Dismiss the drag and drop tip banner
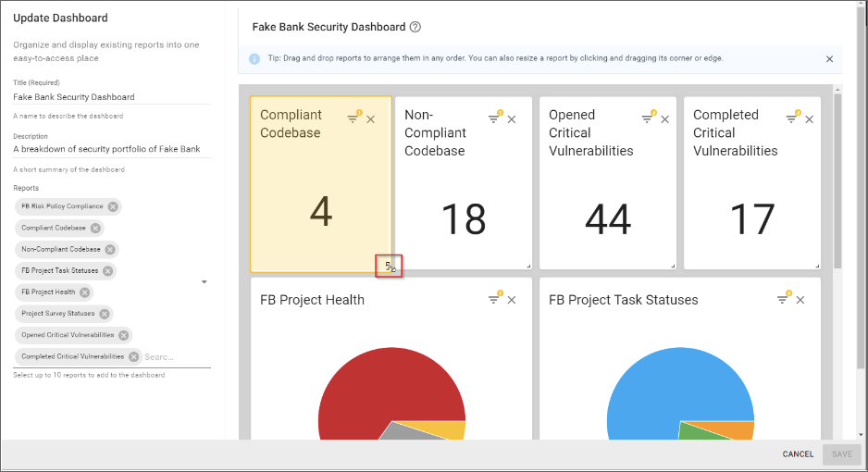Viewport: 868px width, 472px height. 829,59
